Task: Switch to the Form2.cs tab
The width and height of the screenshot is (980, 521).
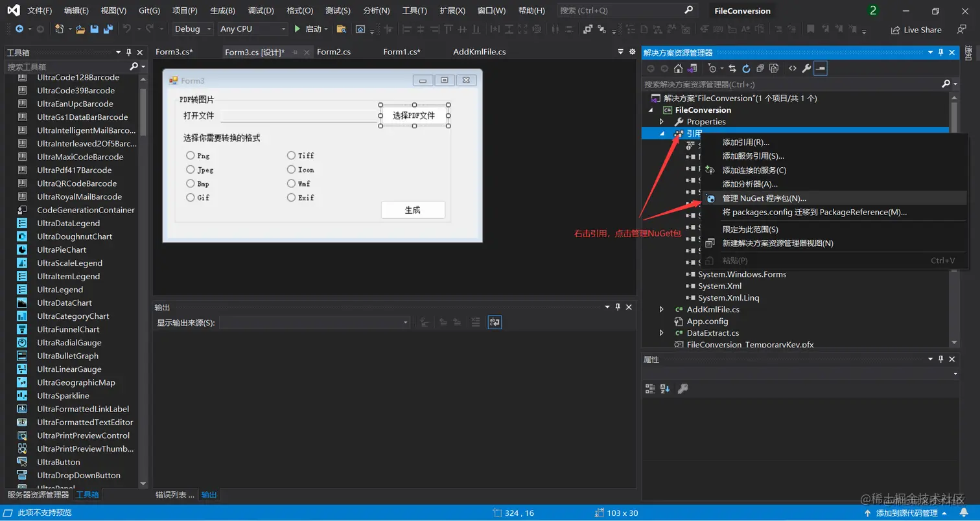Action: tap(334, 52)
